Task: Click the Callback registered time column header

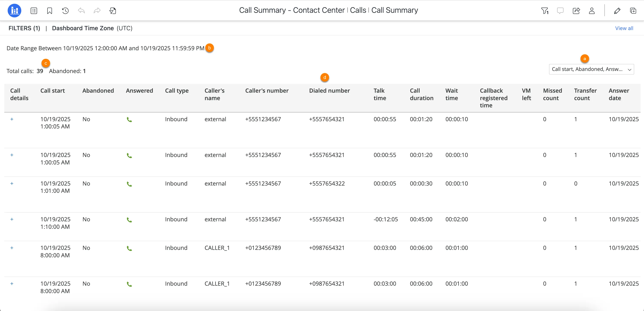Action: pos(493,98)
